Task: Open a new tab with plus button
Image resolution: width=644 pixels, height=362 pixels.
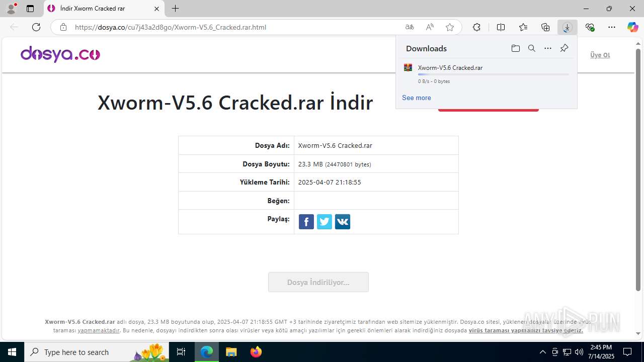Action: tap(175, 9)
